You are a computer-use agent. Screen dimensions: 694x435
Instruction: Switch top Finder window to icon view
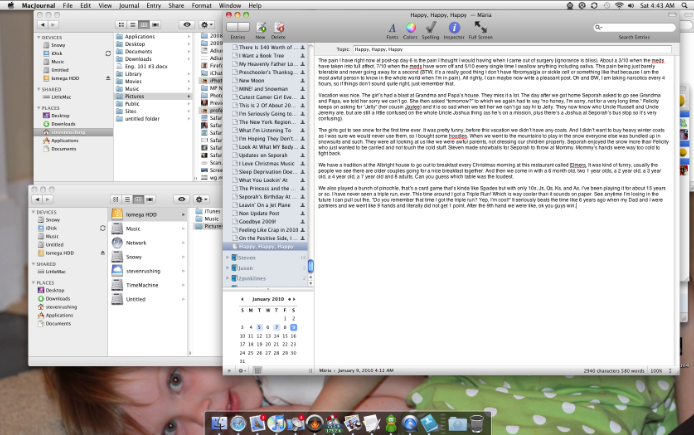121,25
